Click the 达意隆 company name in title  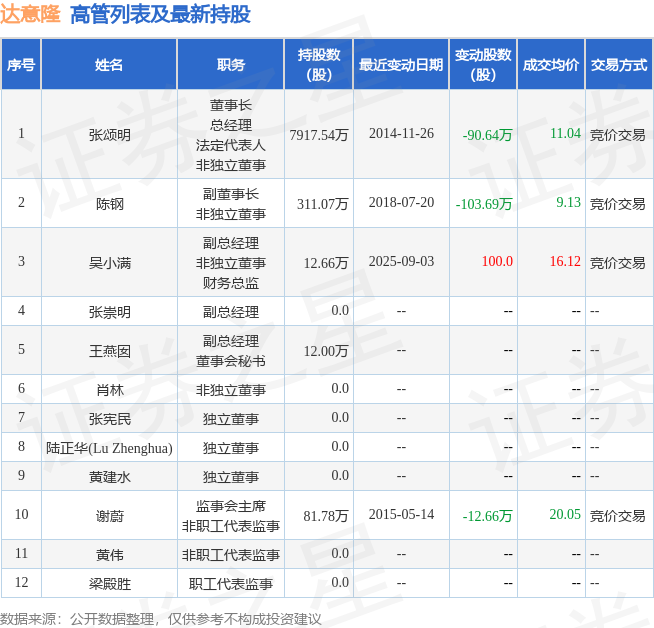(x=30, y=14)
